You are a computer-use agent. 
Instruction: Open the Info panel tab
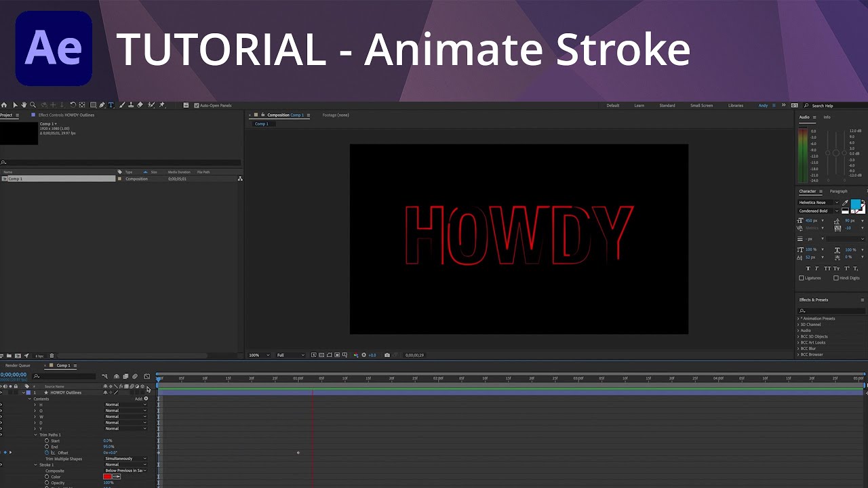(x=827, y=117)
